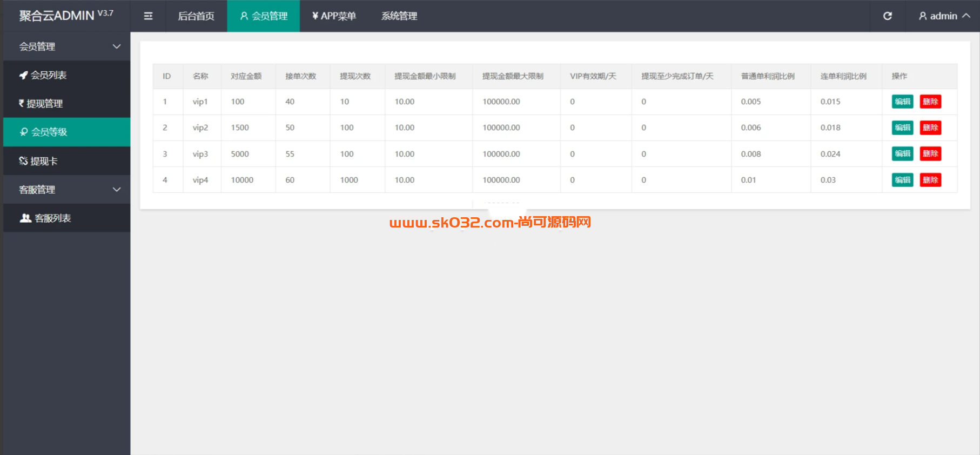Click chain profit ratio 0.03 cell
Image resolution: width=980 pixels, height=455 pixels.
point(846,180)
